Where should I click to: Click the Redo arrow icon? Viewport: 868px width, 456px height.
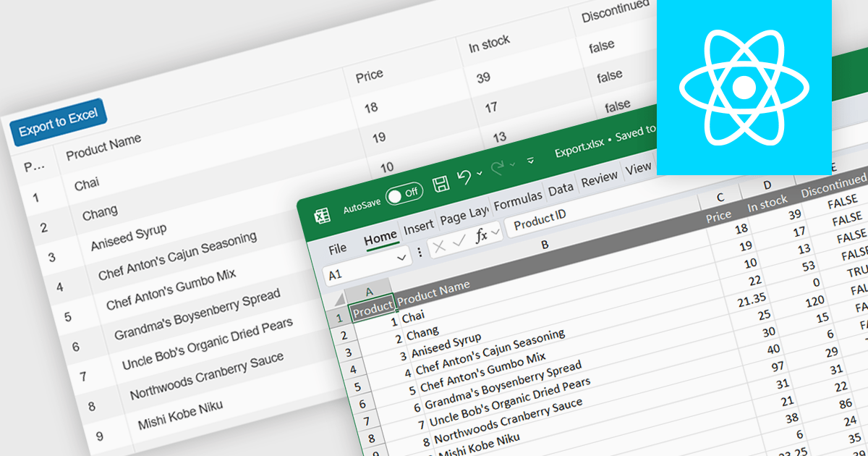[498, 169]
